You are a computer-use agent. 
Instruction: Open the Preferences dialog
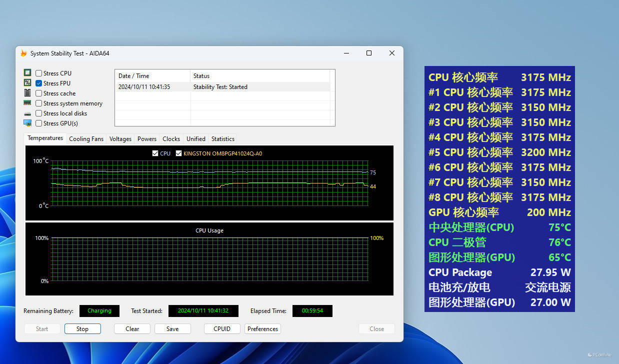click(x=262, y=329)
